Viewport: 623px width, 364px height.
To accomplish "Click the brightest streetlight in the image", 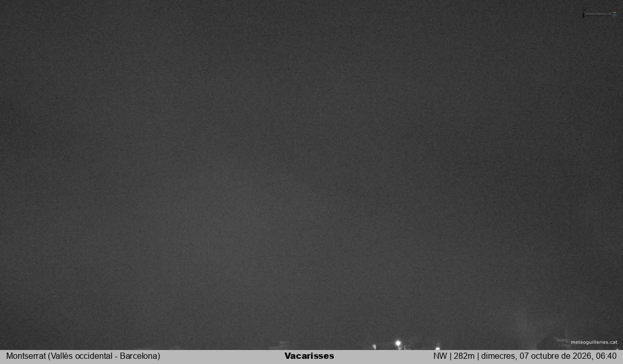I will pyautogui.click(x=398, y=343).
